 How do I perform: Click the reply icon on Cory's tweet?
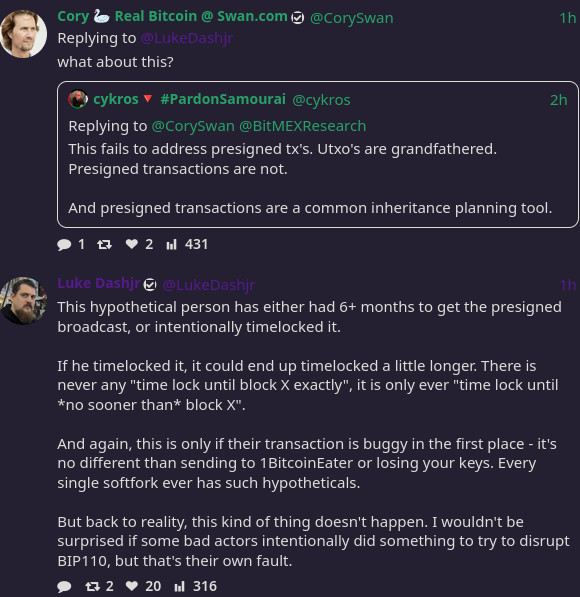click(64, 244)
